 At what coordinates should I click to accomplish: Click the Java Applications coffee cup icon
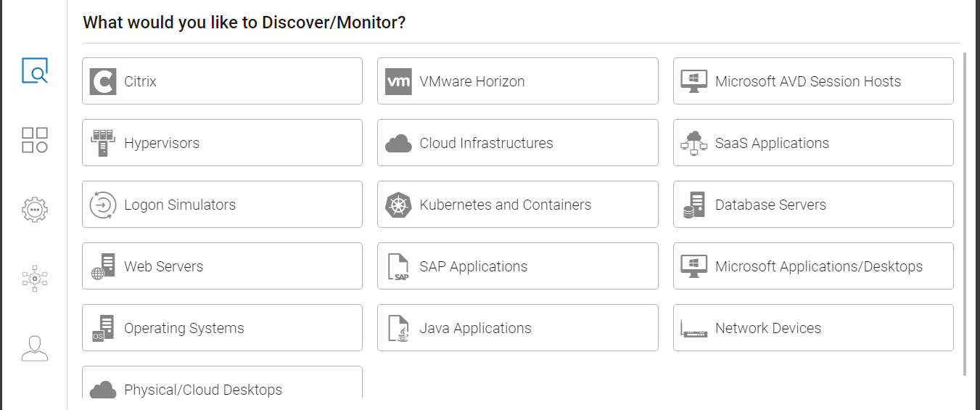coord(398,328)
